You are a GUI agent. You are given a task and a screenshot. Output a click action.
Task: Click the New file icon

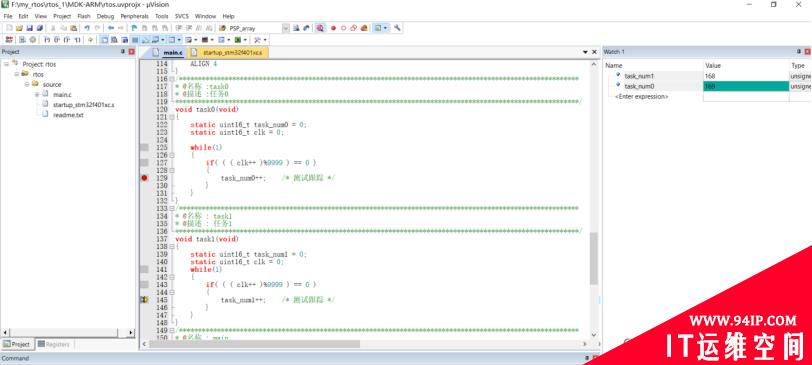coord(9,28)
